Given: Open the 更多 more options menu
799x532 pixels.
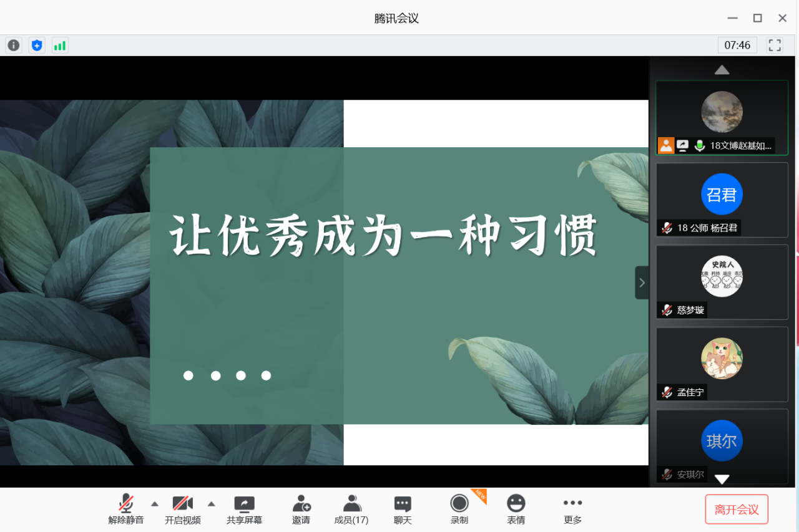Looking at the screenshot, I should click(572, 508).
